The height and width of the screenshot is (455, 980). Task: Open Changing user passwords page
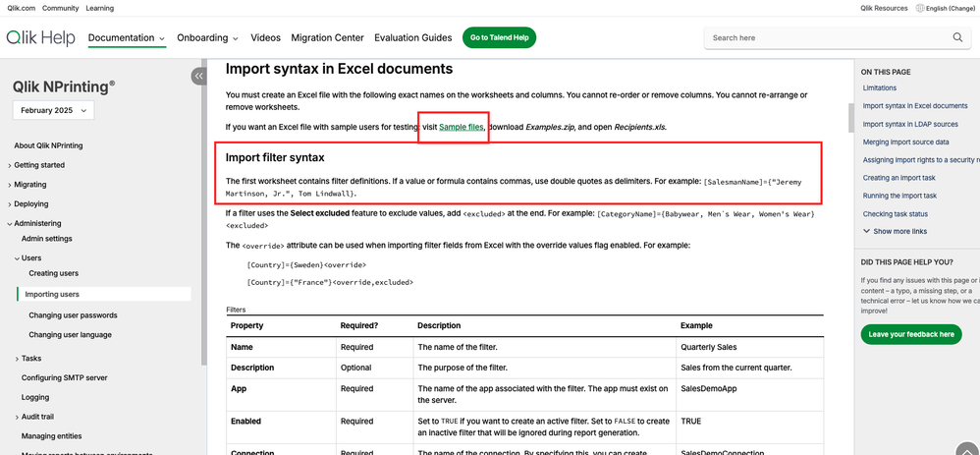click(x=73, y=315)
